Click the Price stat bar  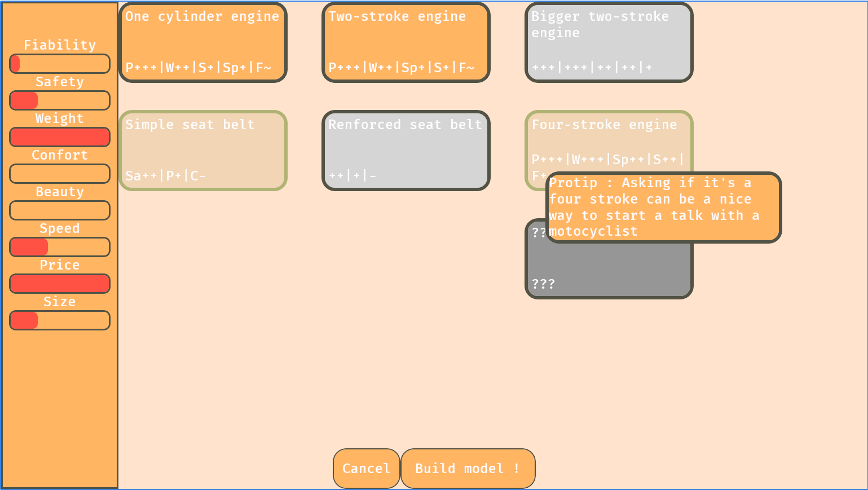pyautogui.click(x=60, y=284)
